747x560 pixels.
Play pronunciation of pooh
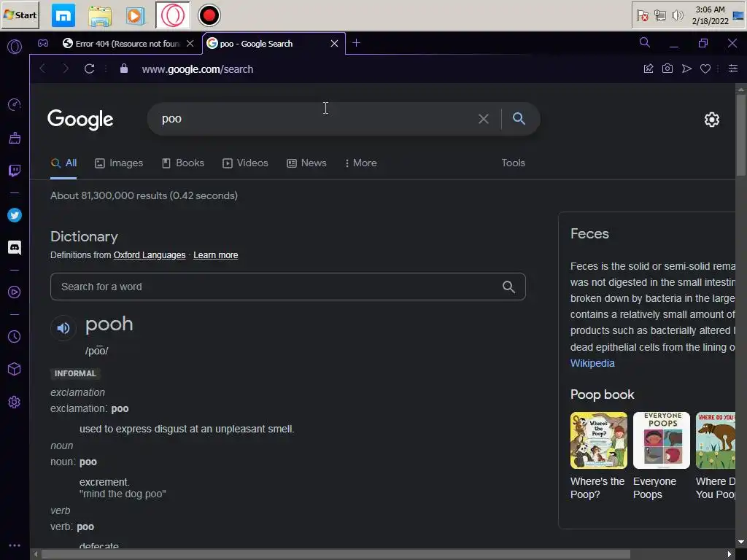click(63, 328)
